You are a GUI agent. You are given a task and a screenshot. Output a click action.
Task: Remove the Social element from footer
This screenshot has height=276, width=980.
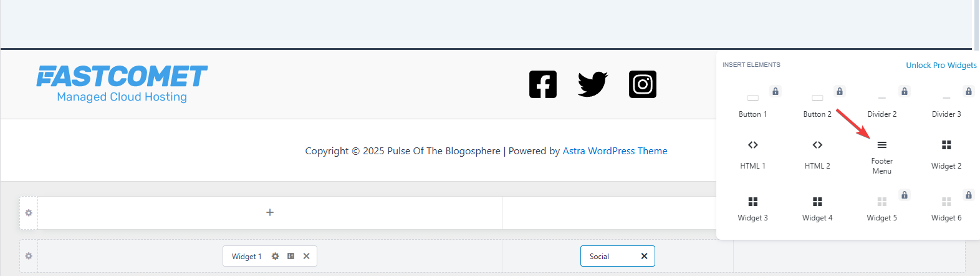[x=644, y=256]
